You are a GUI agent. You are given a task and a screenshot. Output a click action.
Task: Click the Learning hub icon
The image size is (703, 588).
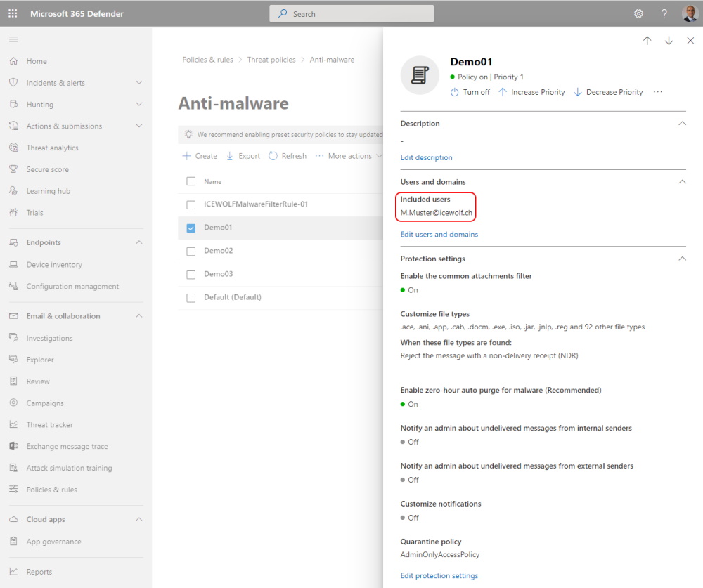click(13, 190)
